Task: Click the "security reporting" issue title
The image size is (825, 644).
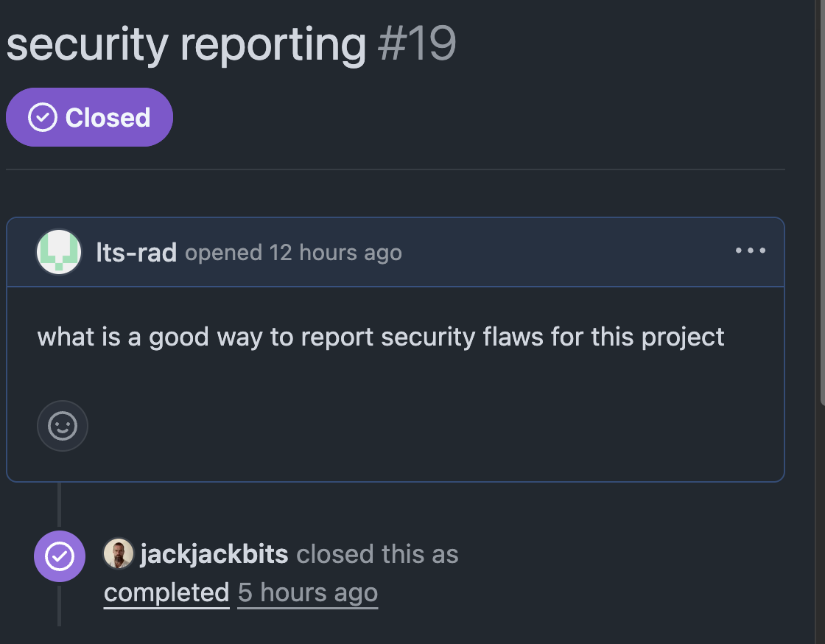Action: click(x=186, y=44)
